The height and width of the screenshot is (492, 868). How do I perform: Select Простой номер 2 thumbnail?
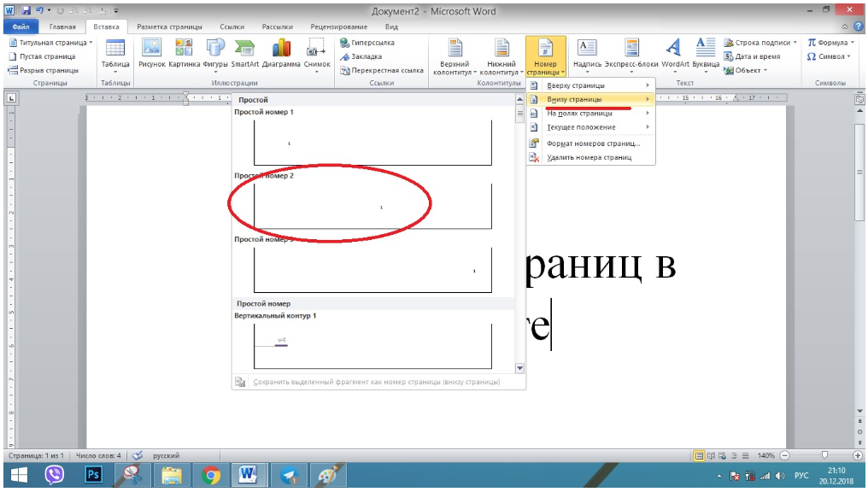[x=372, y=206]
